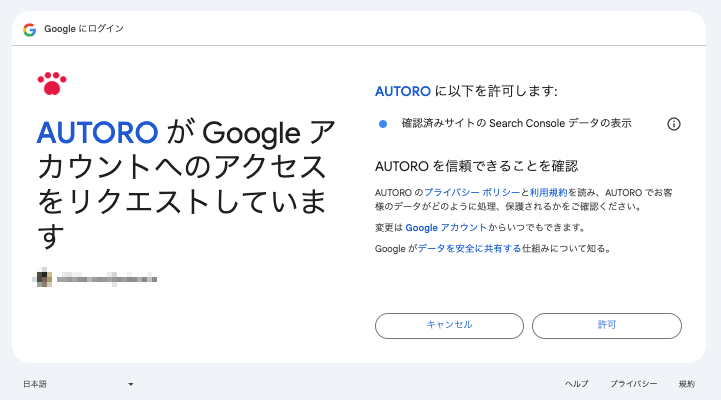This screenshot has height=400, width=721.
Task: Click the blue bullet beside Search Console permission
Action: 383,124
